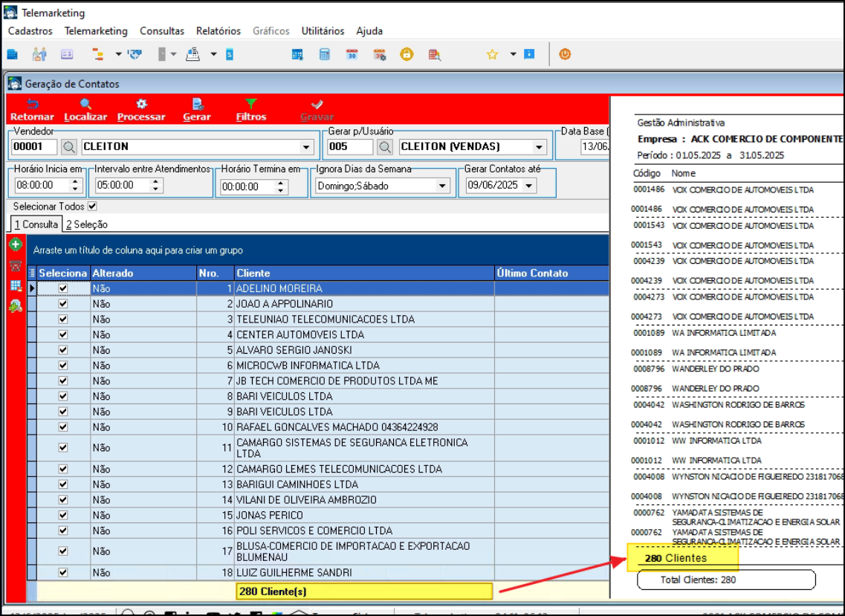The width and height of the screenshot is (845, 616).
Task: Click the blue building icon in top toolbar
Action: coord(13,54)
